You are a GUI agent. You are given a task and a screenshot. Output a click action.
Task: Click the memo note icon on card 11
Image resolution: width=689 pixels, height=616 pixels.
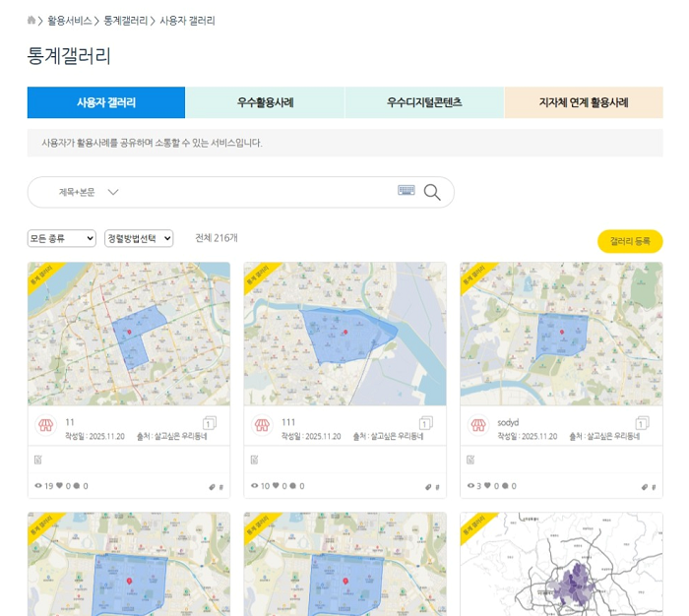coord(38,460)
